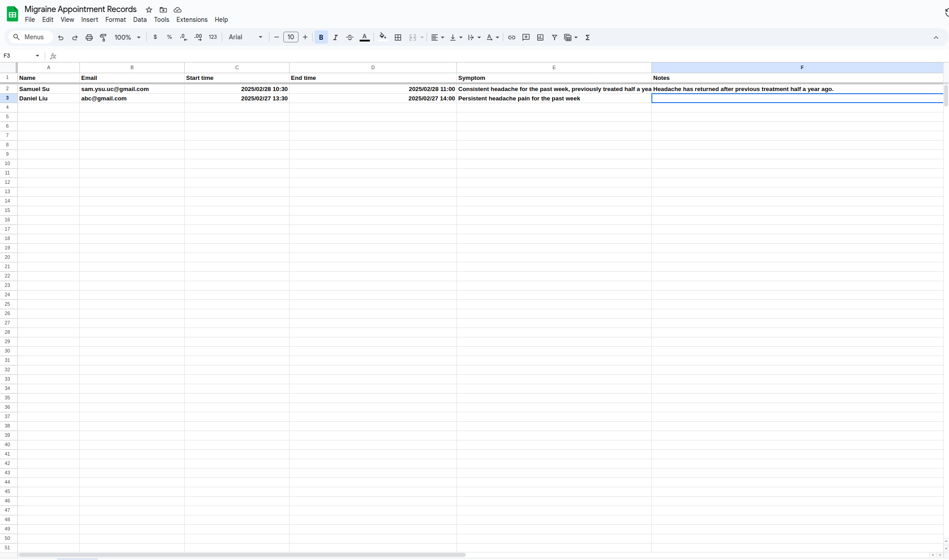Open the horizontal align dropdown
Viewport: 949px width, 560px height.
[x=437, y=37]
